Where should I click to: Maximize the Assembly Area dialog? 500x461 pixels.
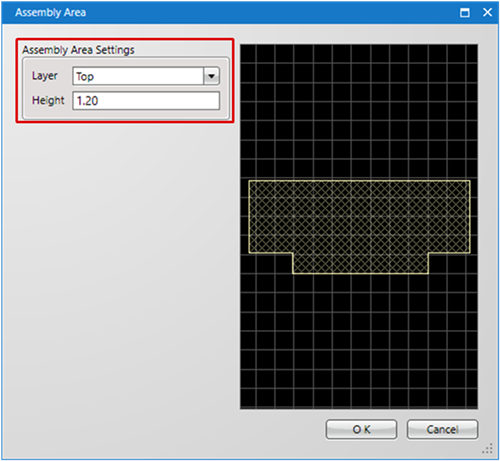(465, 13)
